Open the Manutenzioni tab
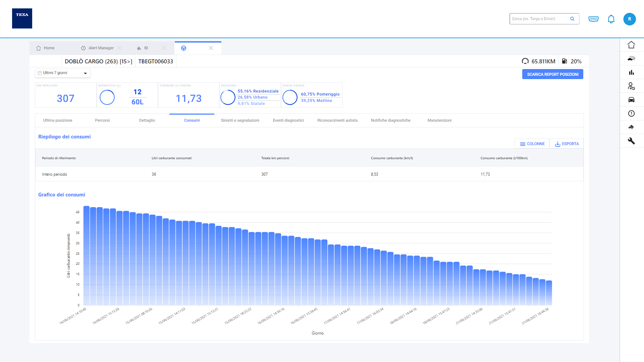 (439, 120)
